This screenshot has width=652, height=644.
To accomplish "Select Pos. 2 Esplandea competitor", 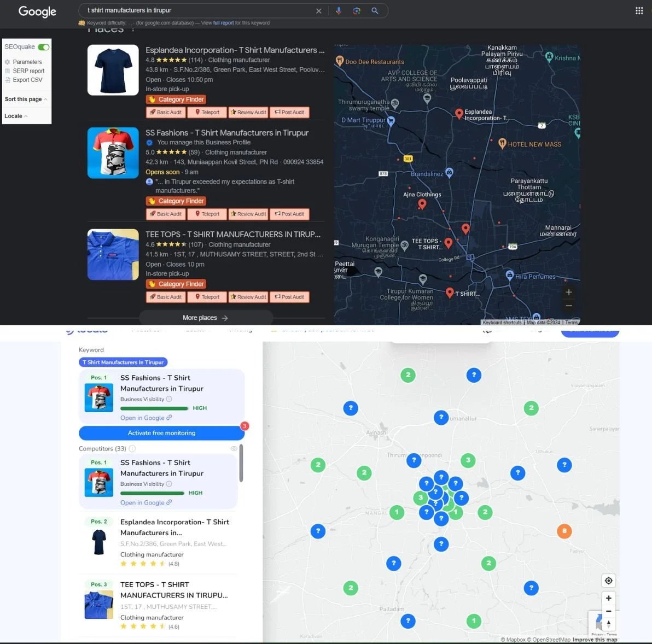I will coord(158,543).
